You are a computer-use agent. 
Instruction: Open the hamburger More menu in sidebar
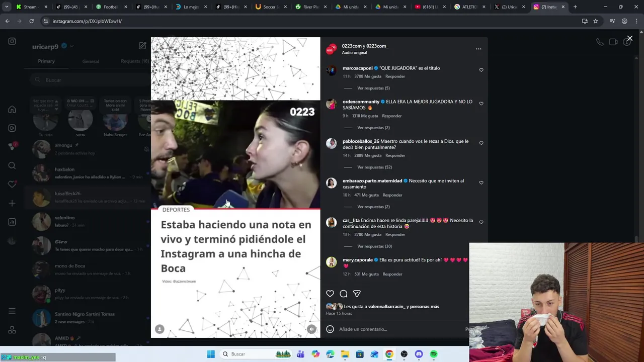pyautogui.click(x=12, y=311)
